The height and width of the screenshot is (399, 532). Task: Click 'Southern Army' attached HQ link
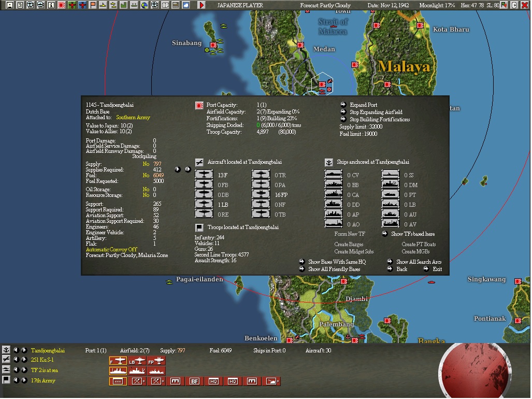[133, 118]
